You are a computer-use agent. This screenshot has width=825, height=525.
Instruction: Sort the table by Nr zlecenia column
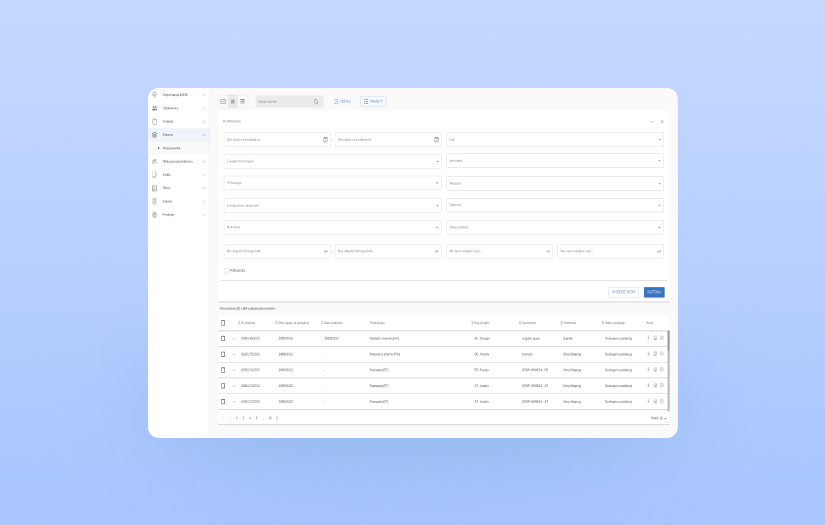click(x=247, y=322)
